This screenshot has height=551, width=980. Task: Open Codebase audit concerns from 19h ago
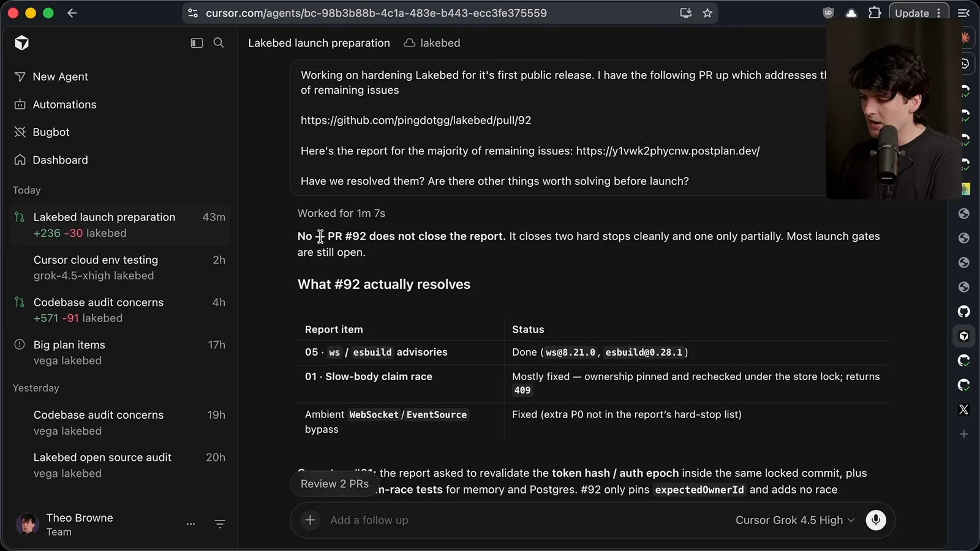pyautogui.click(x=119, y=422)
